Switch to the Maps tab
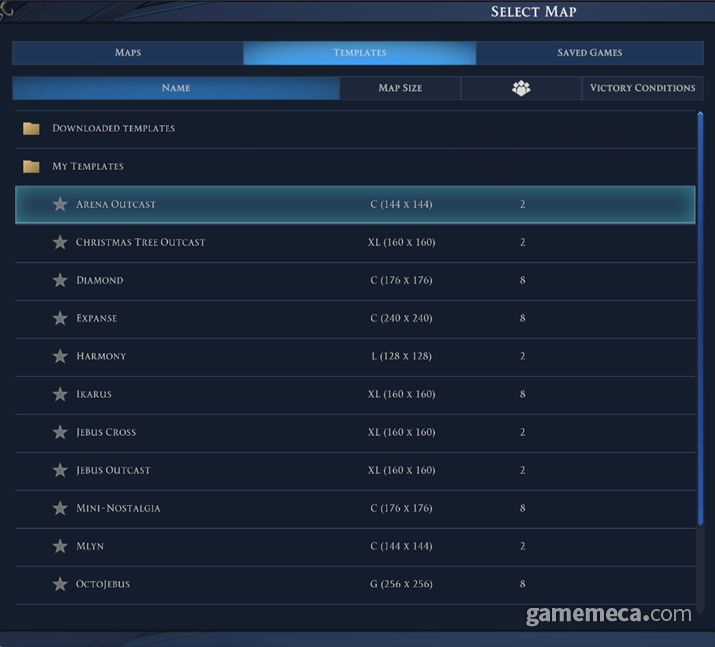Image resolution: width=715 pixels, height=647 pixels. (128, 53)
